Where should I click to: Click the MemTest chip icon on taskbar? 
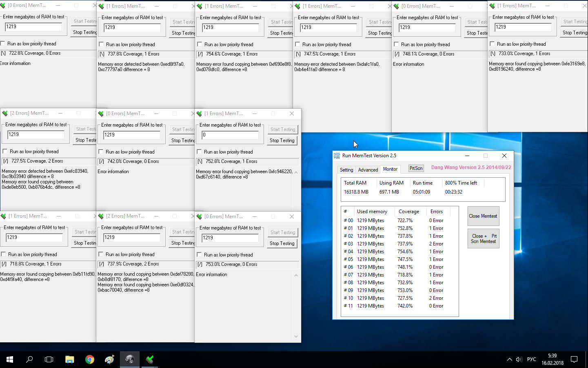pos(150,359)
